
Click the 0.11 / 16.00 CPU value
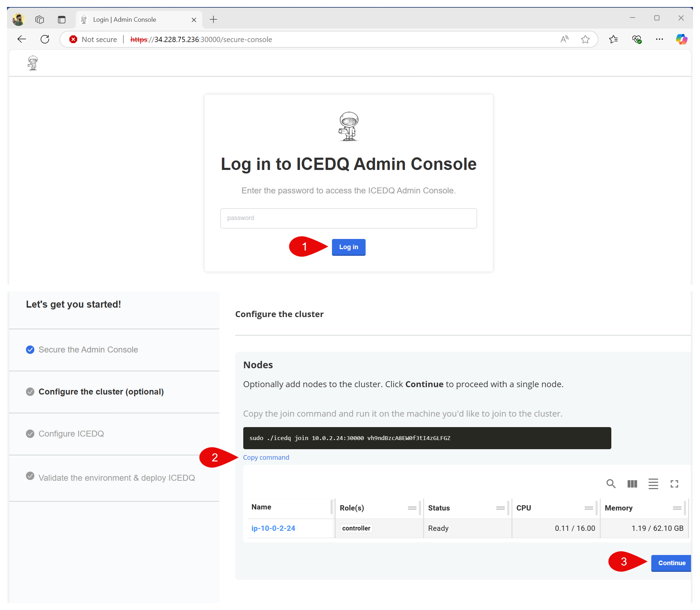575,528
